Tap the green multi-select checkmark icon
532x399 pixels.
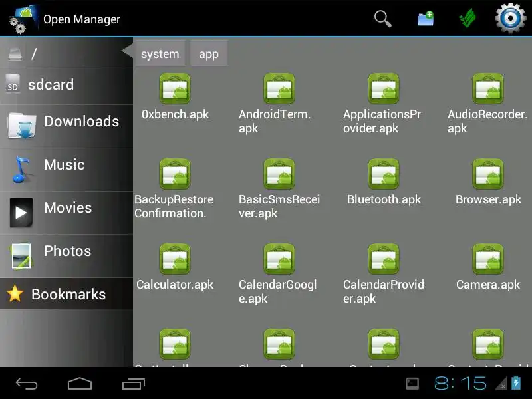pos(467,19)
